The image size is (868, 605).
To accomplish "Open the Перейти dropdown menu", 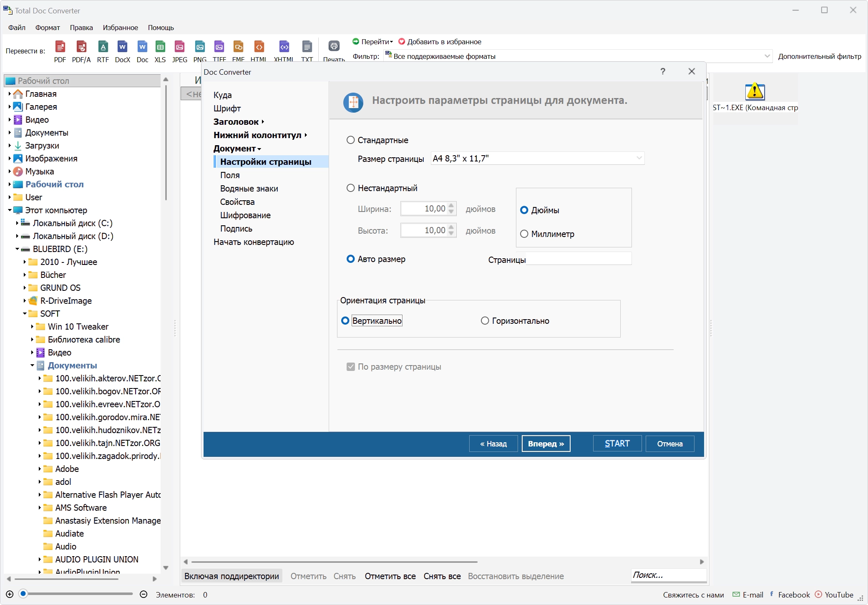I will coord(372,42).
